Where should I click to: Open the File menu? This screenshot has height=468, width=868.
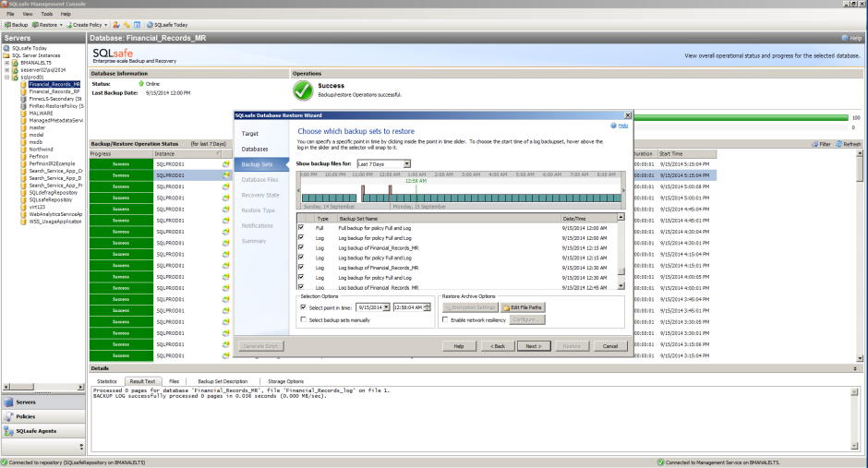pyautogui.click(x=10, y=14)
